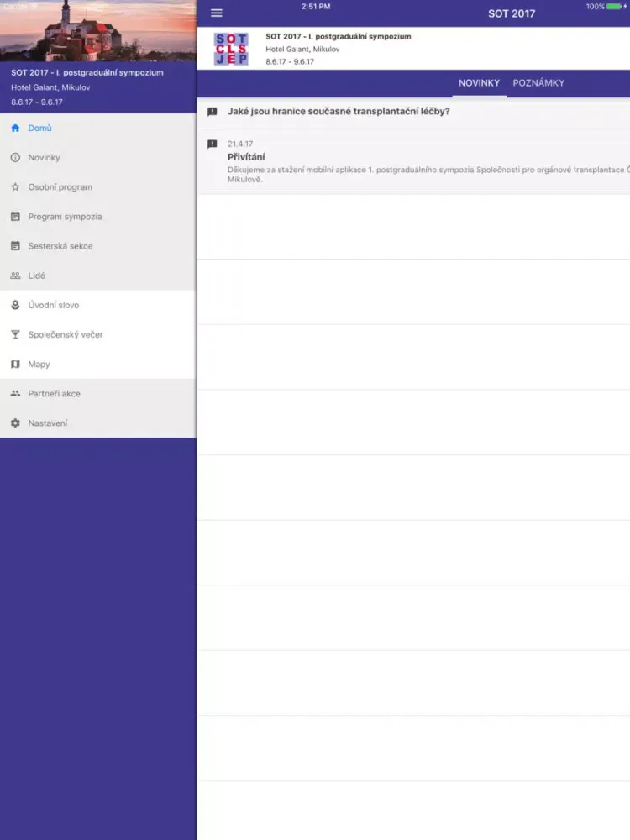Open the hamburger menu icon
This screenshot has height=840, width=630.
click(x=217, y=13)
